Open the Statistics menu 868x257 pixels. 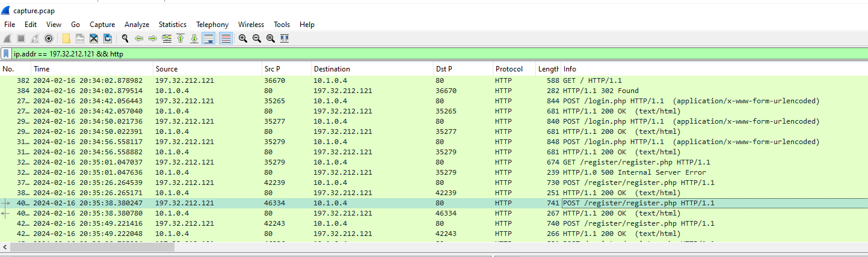coord(173,25)
